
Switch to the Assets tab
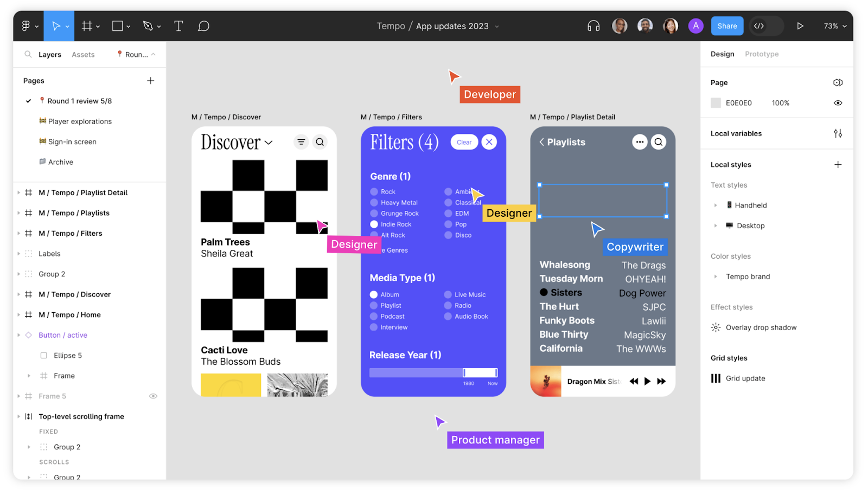82,54
